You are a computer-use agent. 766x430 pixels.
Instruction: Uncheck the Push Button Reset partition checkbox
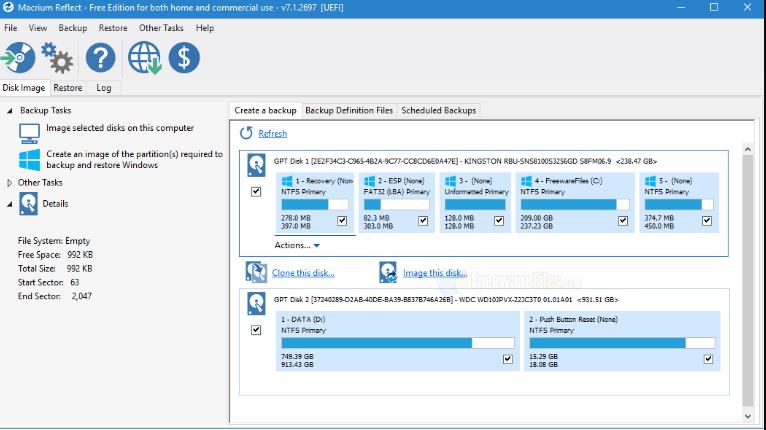tap(708, 359)
